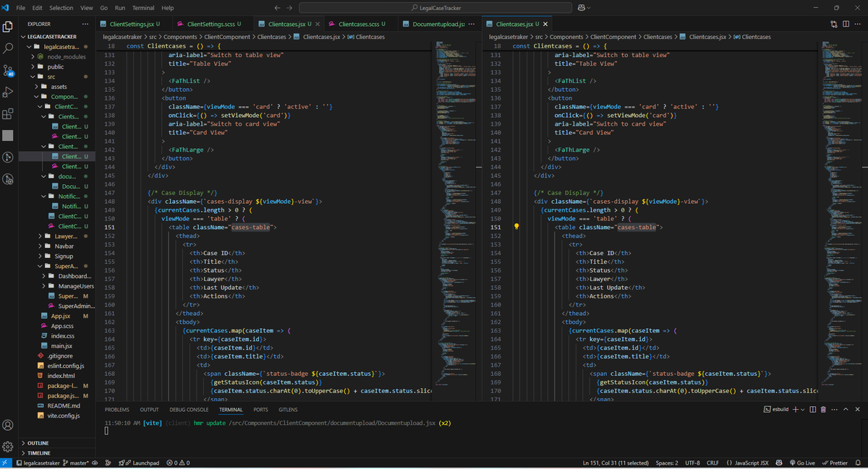Open the Accounts icon in activity bar
This screenshot has height=469, width=868.
(x=9, y=425)
